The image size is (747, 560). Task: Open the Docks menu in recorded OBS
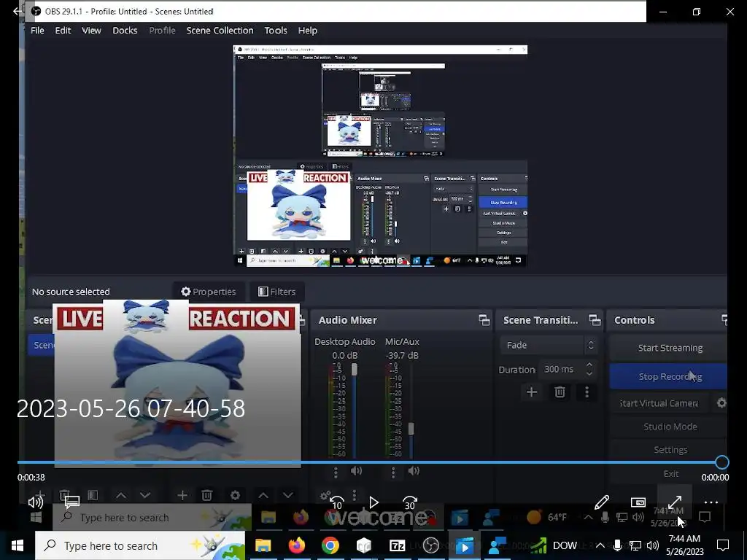point(125,31)
